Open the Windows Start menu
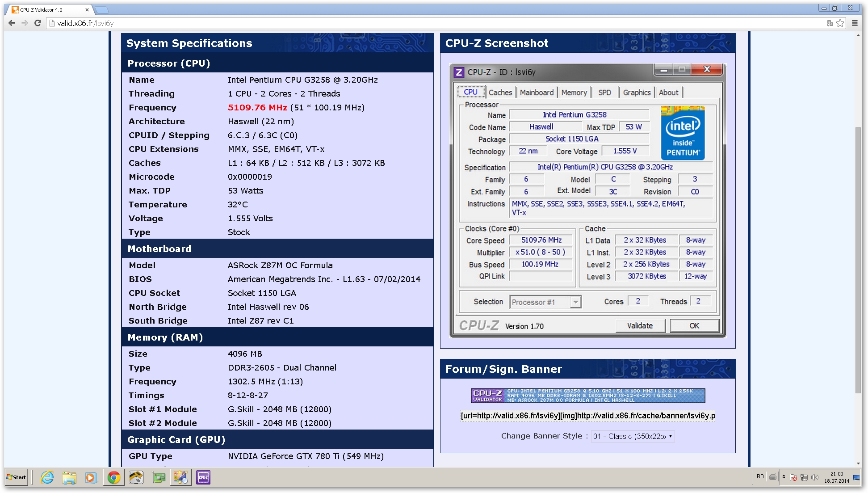Viewport: 868px width, 493px height. [x=17, y=477]
